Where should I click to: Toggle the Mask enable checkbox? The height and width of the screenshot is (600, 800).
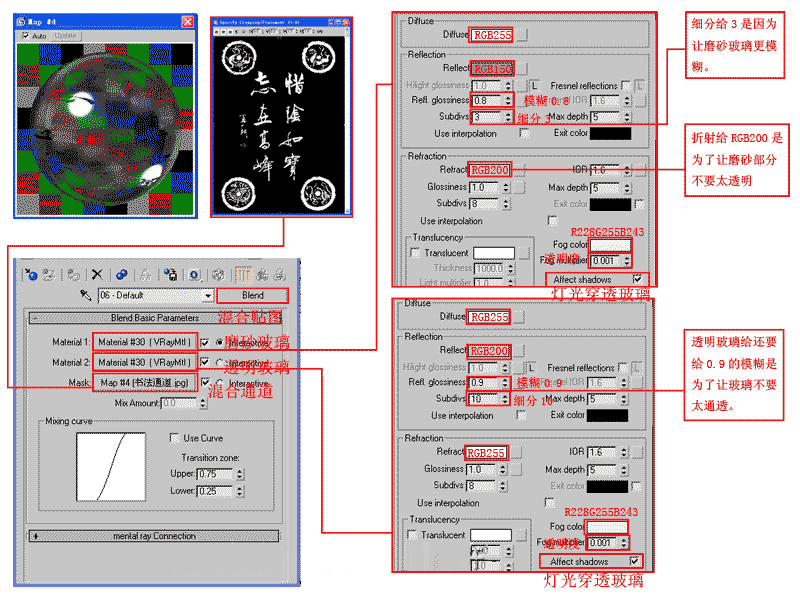click(x=205, y=382)
